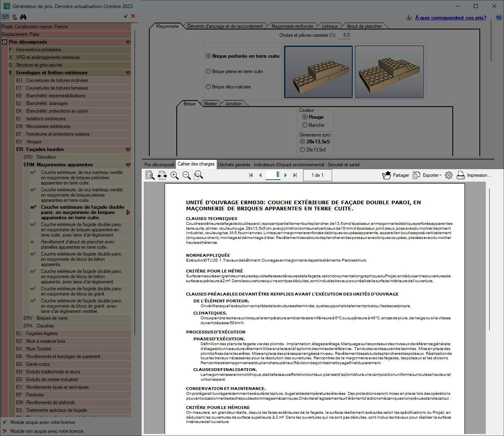
Task: Collapse Enveloppe et finition extérieure arrow
Action: point(128,73)
